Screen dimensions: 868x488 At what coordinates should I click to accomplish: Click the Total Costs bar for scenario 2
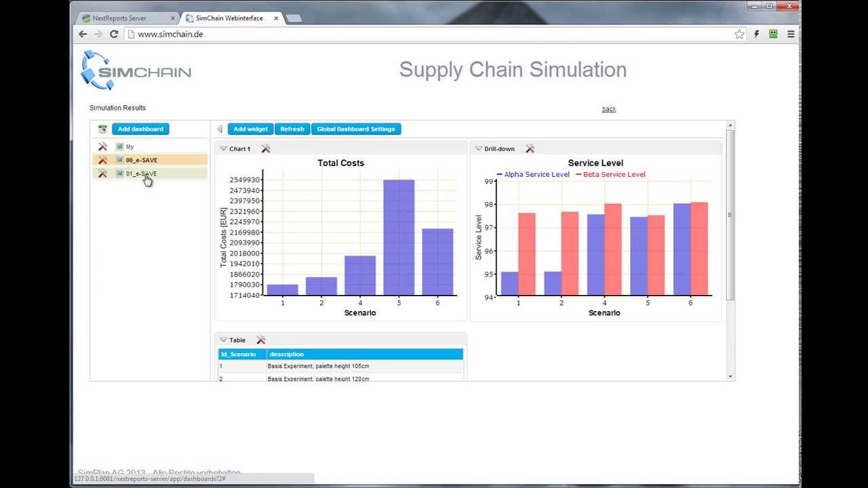point(321,287)
